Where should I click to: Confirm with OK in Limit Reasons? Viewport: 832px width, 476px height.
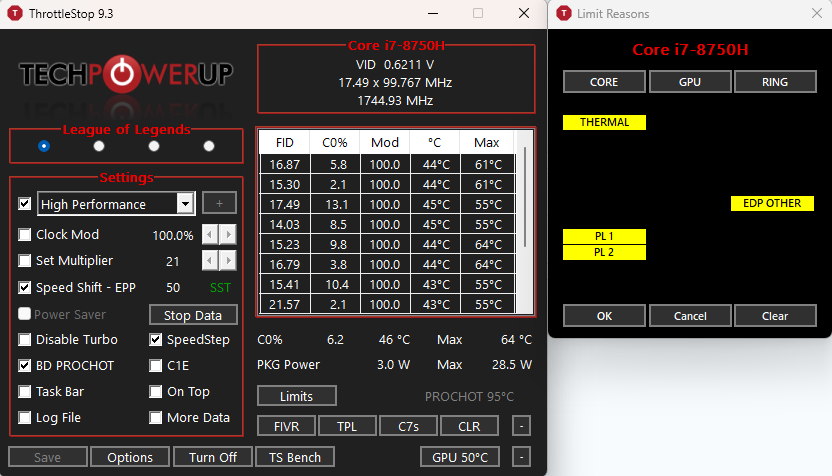[604, 316]
